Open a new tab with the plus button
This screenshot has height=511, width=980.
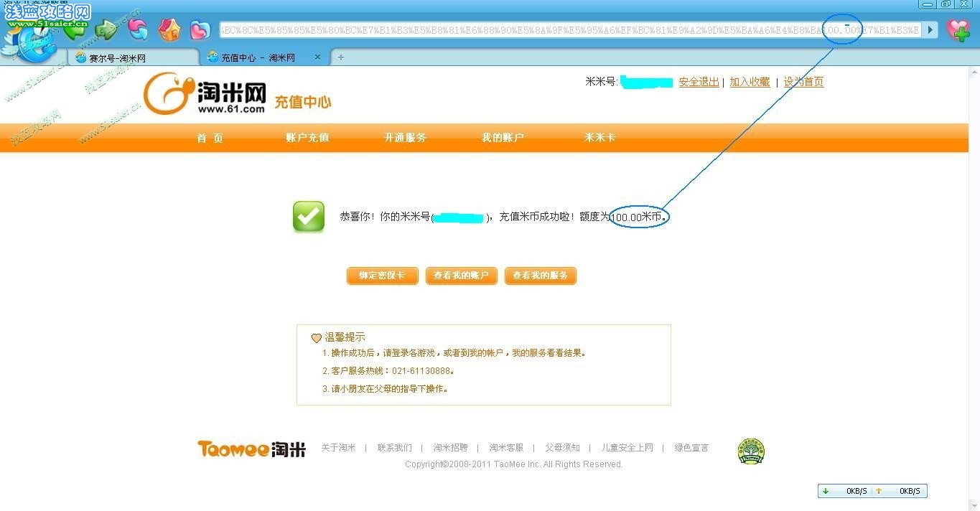(341, 57)
